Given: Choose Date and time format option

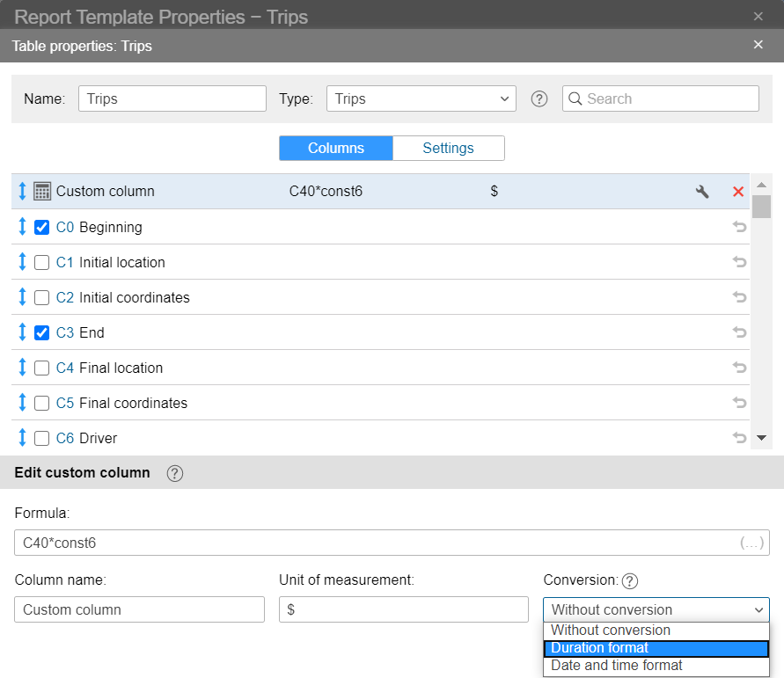Looking at the screenshot, I should click(656, 666).
